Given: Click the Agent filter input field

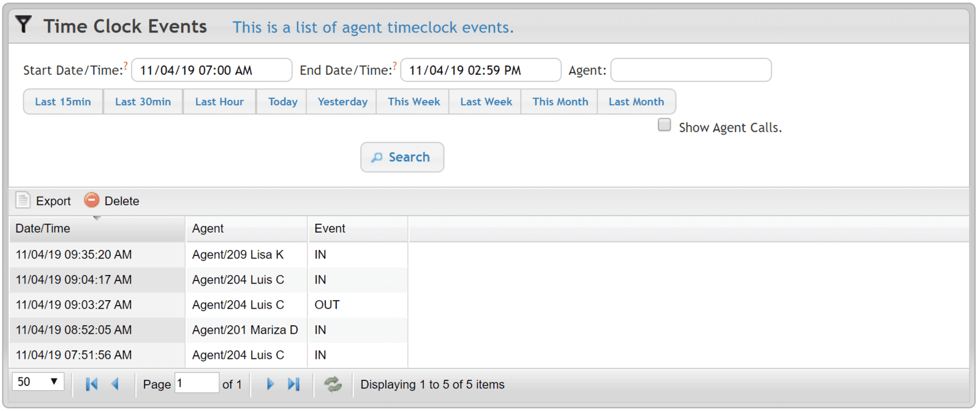Looking at the screenshot, I should [x=690, y=70].
